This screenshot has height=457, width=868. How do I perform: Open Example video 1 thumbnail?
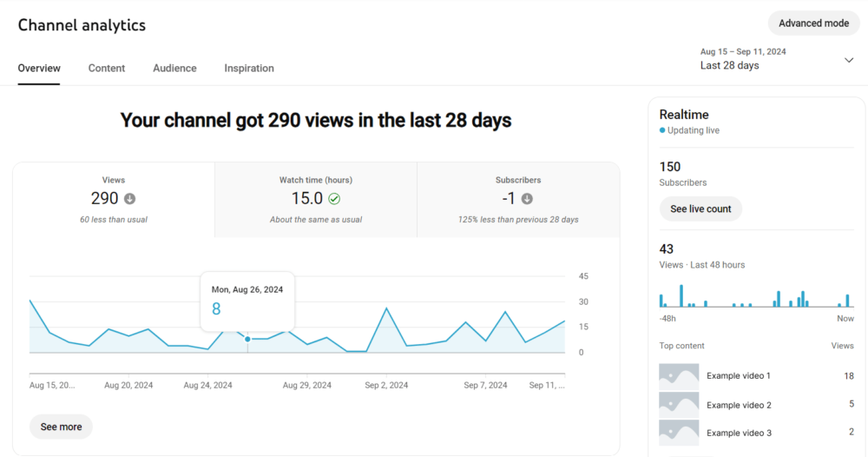[678, 376]
